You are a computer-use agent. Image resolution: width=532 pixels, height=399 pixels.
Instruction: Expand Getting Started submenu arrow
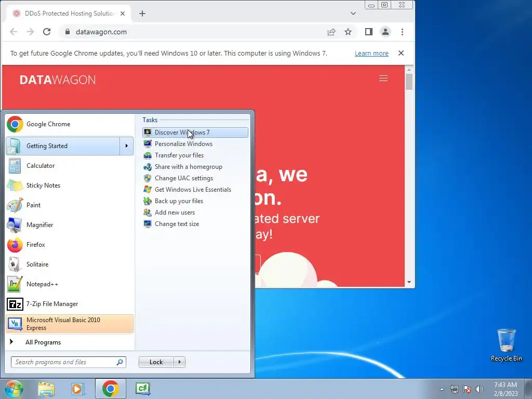pyautogui.click(x=127, y=146)
